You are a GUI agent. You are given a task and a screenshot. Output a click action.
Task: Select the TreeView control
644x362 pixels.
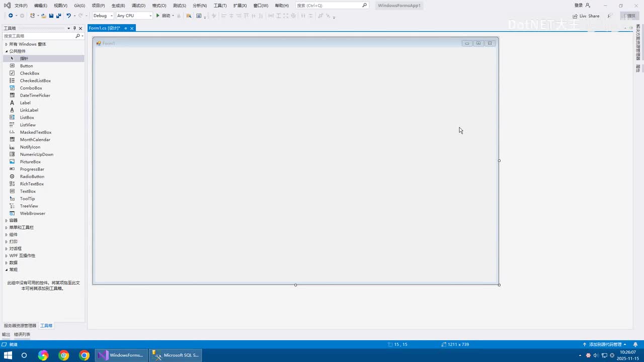pos(43,206)
